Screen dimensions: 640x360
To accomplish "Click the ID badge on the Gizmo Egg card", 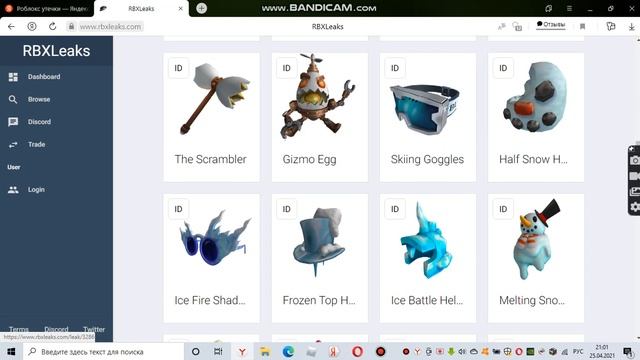I will 287,68.
